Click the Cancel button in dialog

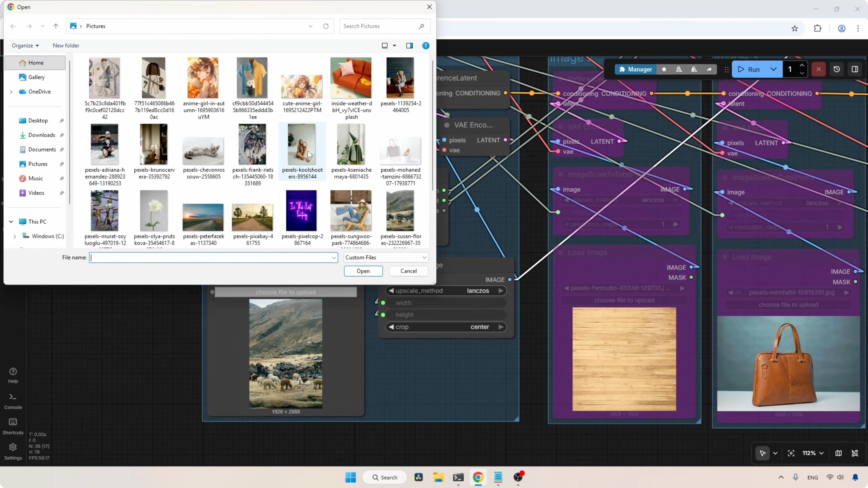408,271
